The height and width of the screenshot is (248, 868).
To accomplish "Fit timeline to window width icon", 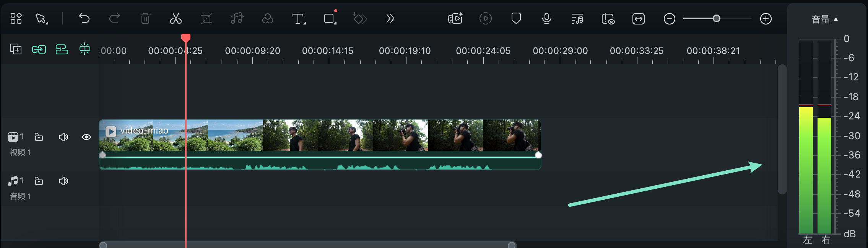I will (x=639, y=19).
